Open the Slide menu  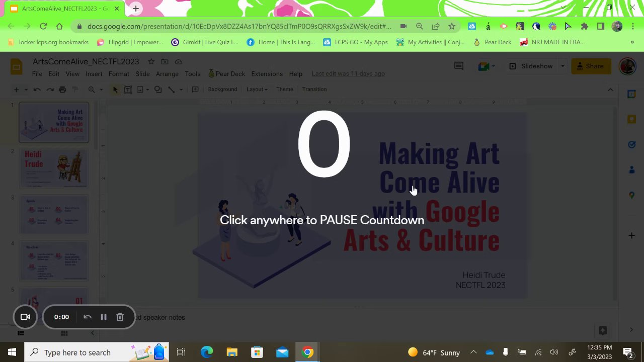pos(142,74)
